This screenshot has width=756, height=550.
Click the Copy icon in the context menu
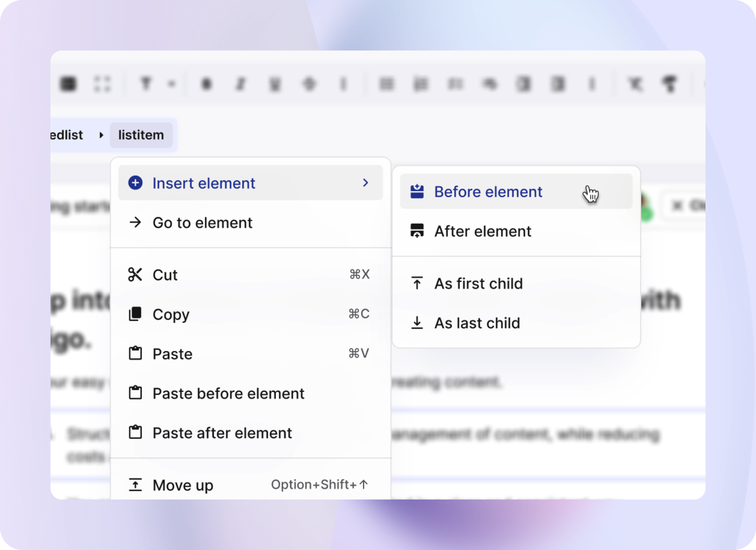coord(135,314)
